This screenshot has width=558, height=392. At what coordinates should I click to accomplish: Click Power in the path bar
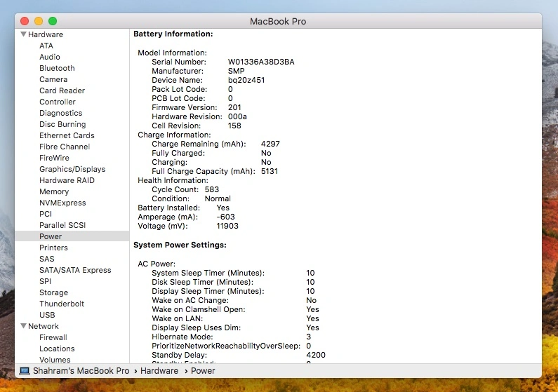(x=203, y=371)
